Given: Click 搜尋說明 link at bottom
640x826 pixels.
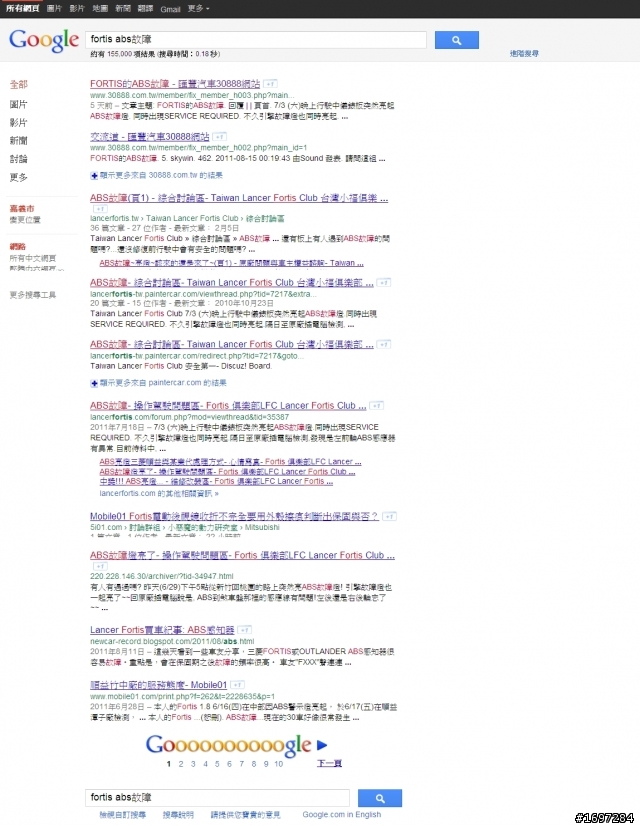Looking at the screenshot, I should pyautogui.click(x=178, y=815).
